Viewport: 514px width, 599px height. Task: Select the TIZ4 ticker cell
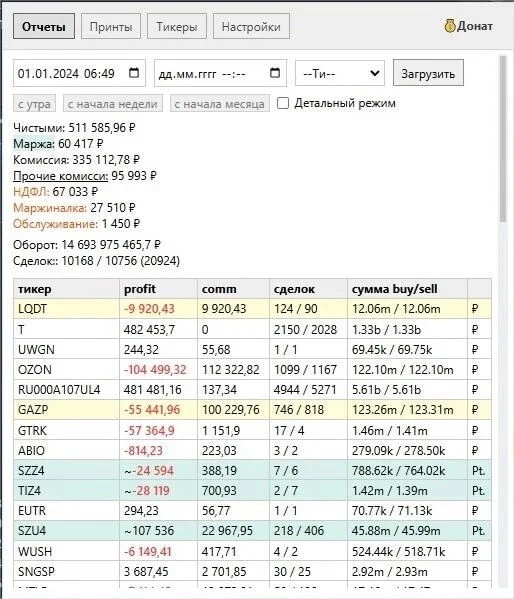[66, 491]
